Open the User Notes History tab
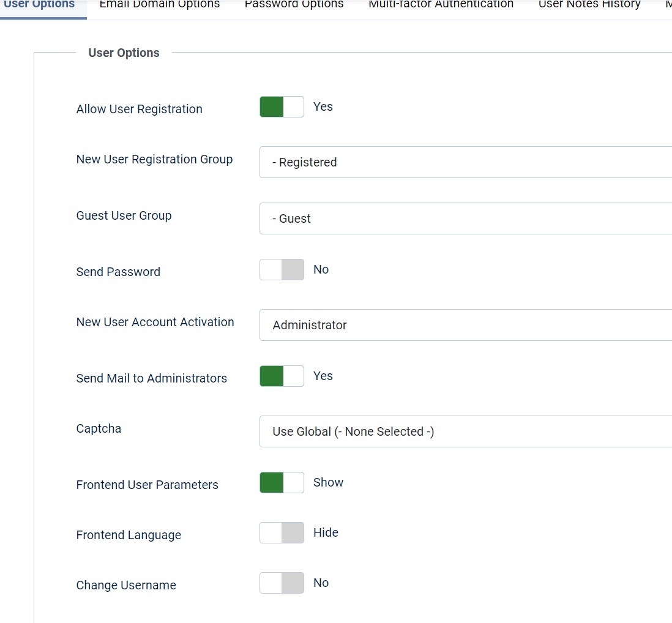The height and width of the screenshot is (623, 672). pos(589,5)
